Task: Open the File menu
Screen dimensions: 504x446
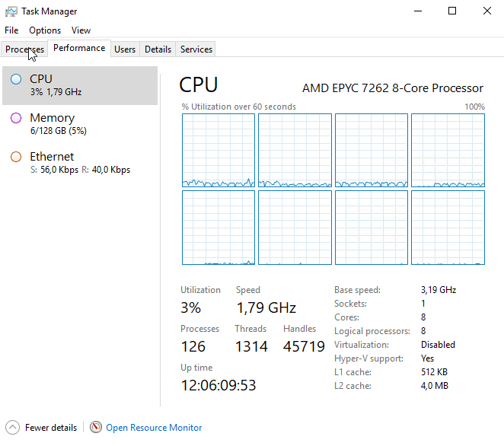Action: coord(11,30)
